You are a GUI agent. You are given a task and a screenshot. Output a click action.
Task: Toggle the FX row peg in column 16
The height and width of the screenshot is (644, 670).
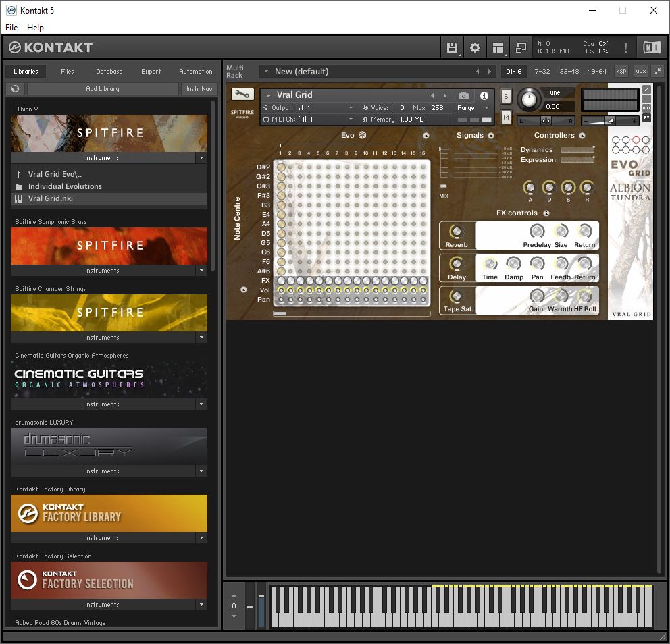coord(423,281)
